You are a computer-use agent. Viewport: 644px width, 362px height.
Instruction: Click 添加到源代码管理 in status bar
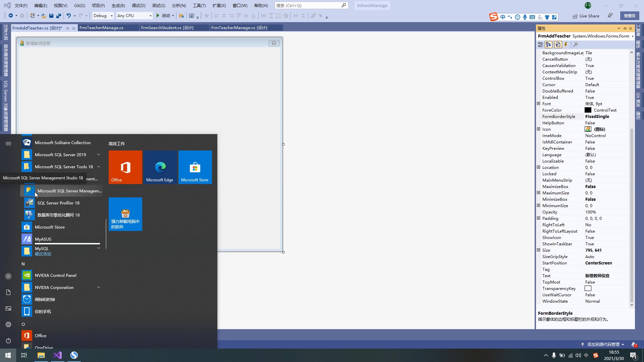(603, 345)
